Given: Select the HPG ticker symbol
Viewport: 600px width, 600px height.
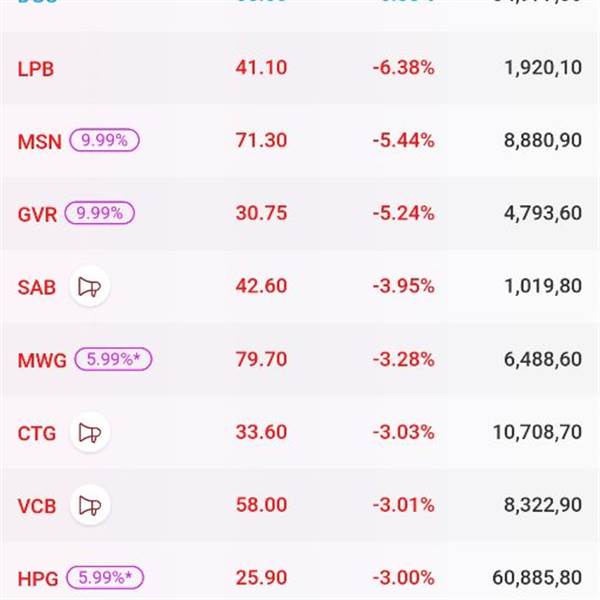Looking at the screenshot, I should pos(40,578).
